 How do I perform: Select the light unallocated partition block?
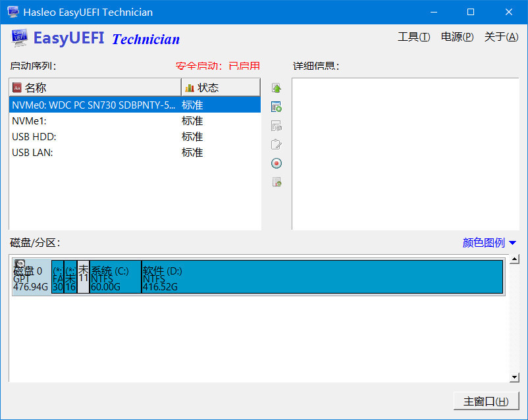tap(83, 277)
